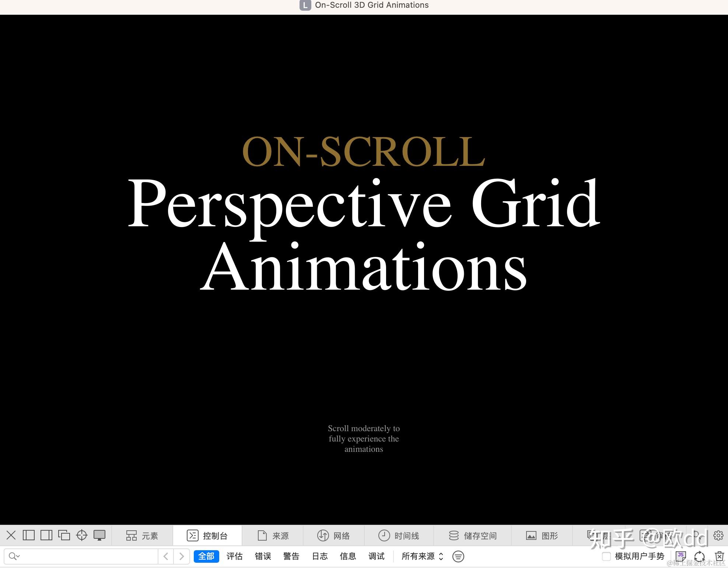Enable the 模拟用户手势 checkbox
Image resolution: width=728 pixels, height=569 pixels.
[606, 556]
